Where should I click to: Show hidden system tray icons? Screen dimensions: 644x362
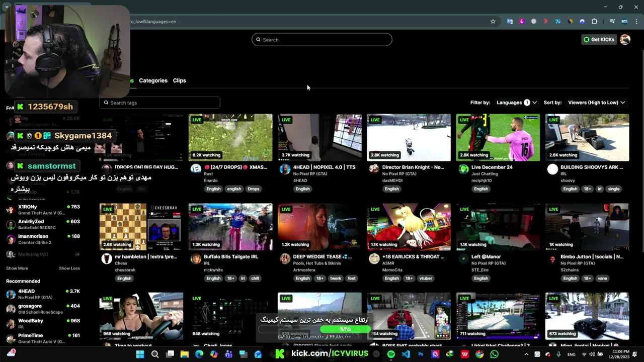tap(526, 354)
